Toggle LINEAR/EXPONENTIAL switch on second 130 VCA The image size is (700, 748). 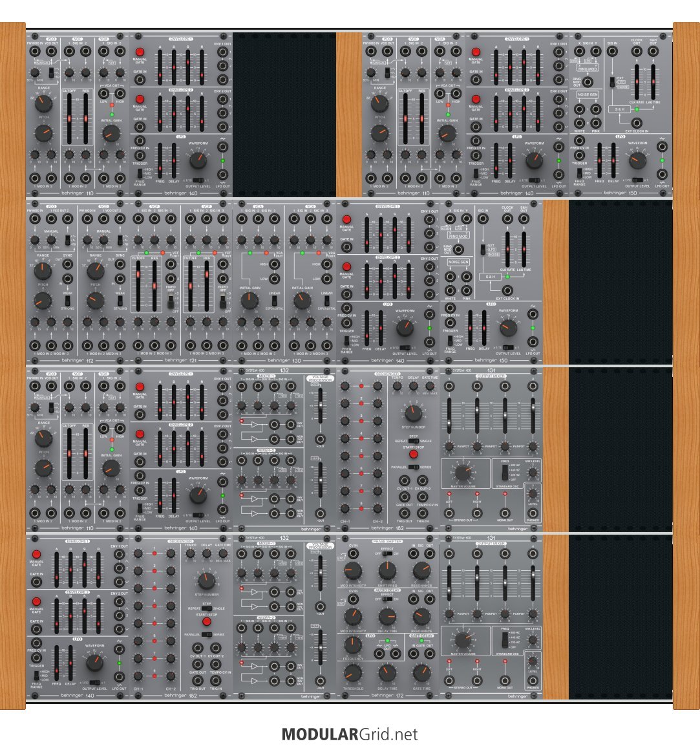[x=326, y=301]
